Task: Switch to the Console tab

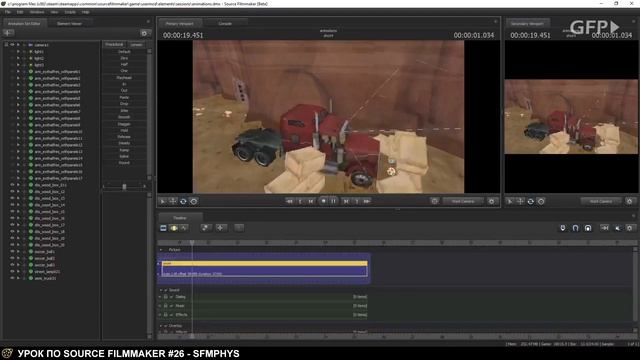Action: point(225,24)
